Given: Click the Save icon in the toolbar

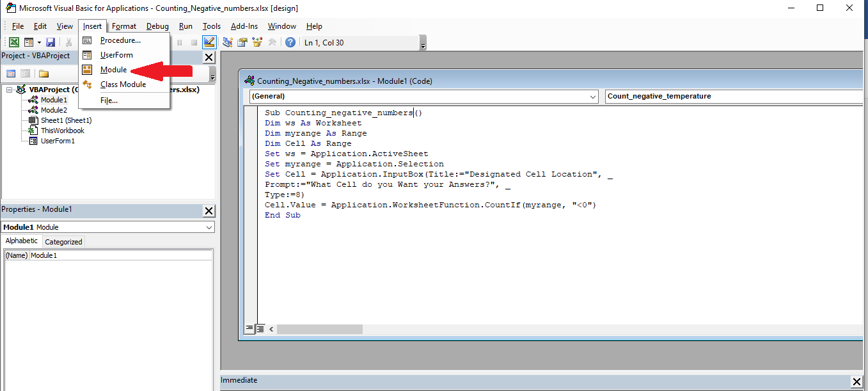Looking at the screenshot, I should click(51, 42).
